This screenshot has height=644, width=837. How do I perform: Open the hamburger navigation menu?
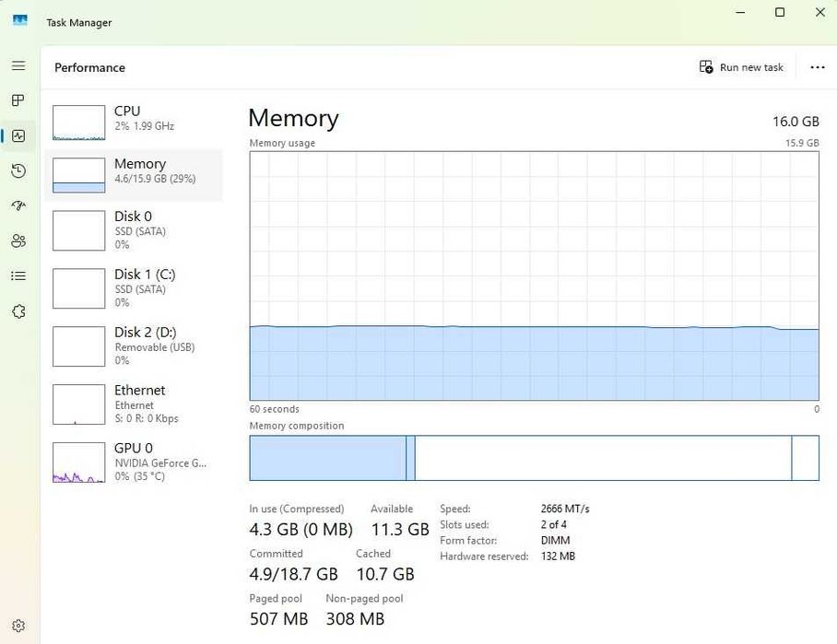click(18, 66)
